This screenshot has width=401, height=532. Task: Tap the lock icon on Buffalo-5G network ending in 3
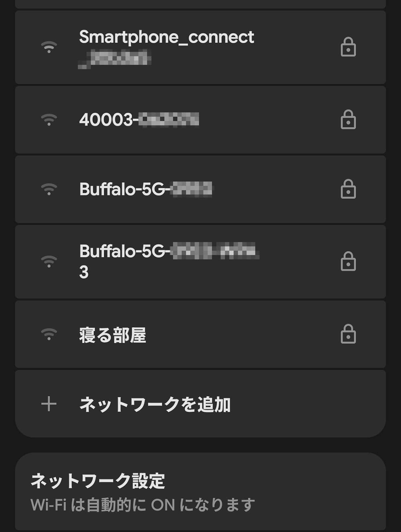pyautogui.click(x=348, y=261)
